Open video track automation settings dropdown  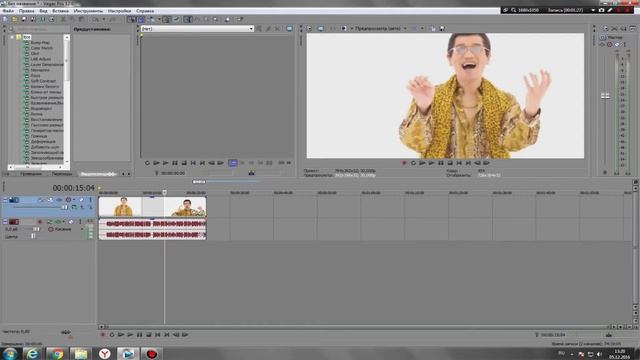click(x=74, y=200)
